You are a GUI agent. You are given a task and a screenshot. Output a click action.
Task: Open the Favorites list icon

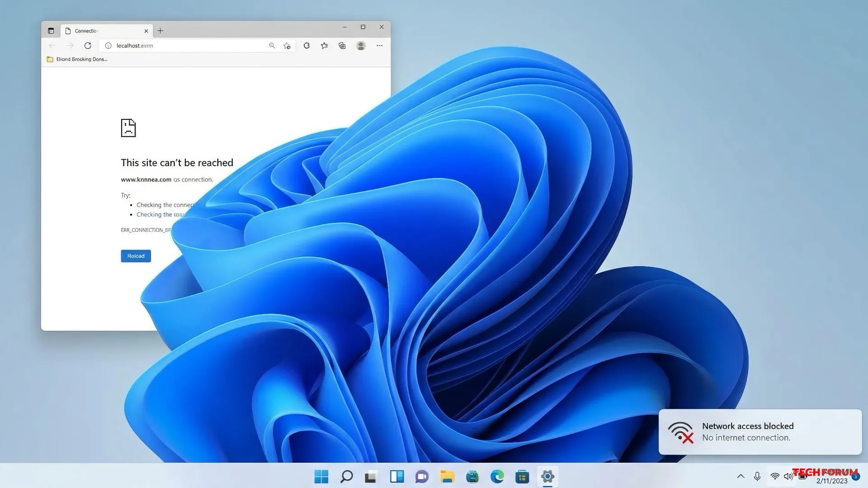(324, 46)
